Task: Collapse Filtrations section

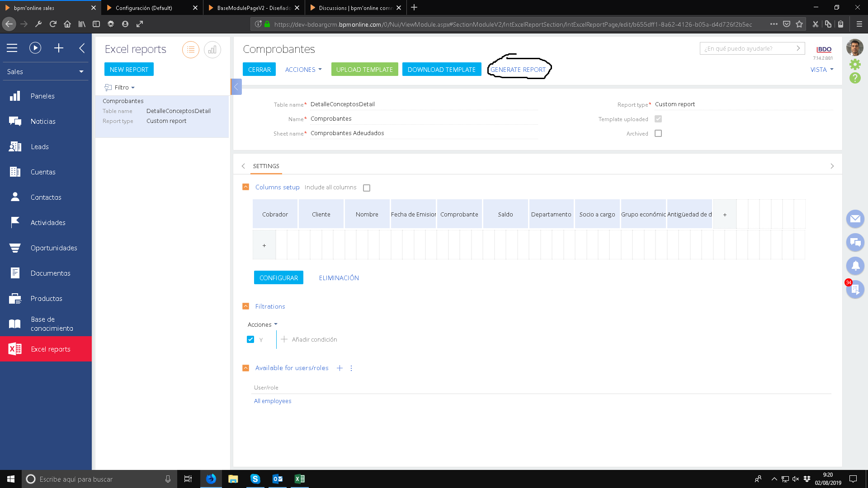Action: (x=245, y=306)
